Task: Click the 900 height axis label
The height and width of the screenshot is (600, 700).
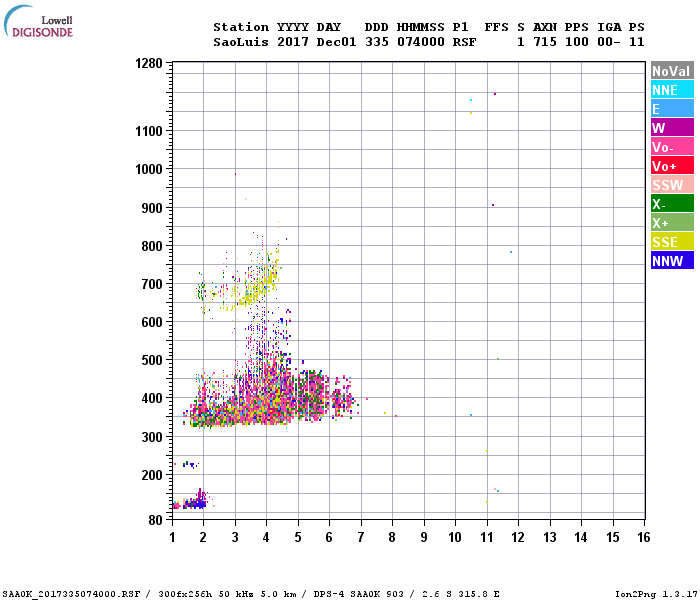Action: (x=152, y=208)
